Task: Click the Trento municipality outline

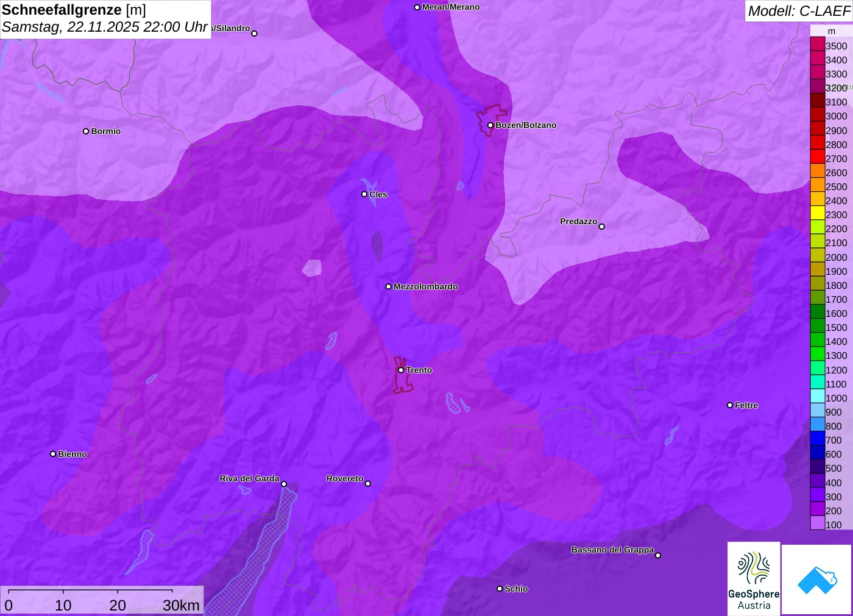Action: point(402,375)
